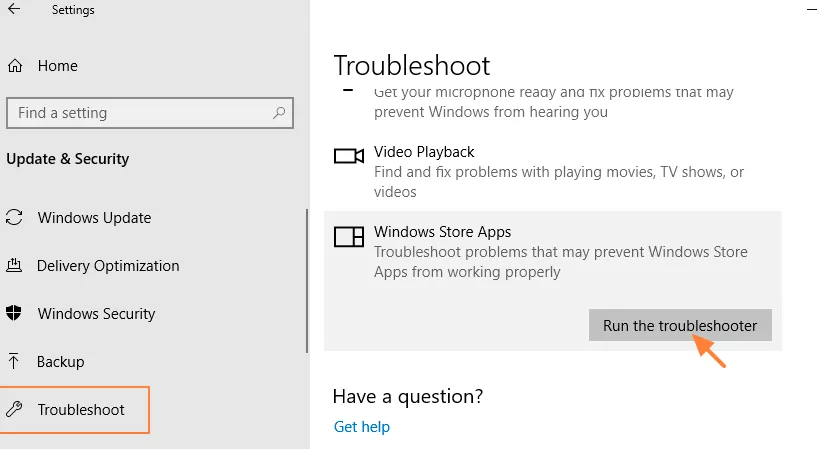Click the Home house icon
This screenshot has width=829, height=449.
click(15, 66)
